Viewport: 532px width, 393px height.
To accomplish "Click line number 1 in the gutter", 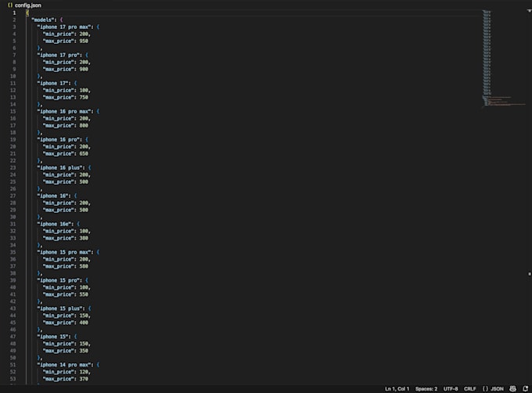I will coord(14,13).
